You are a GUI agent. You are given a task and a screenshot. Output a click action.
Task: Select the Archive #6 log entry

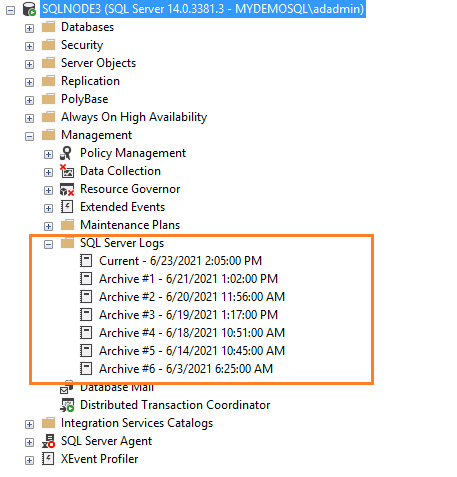tap(186, 369)
